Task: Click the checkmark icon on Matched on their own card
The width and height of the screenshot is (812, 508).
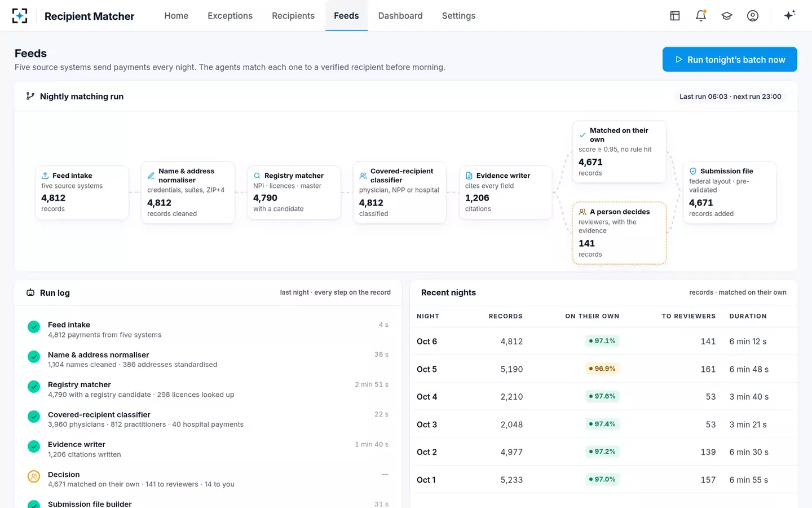Action: click(x=582, y=135)
